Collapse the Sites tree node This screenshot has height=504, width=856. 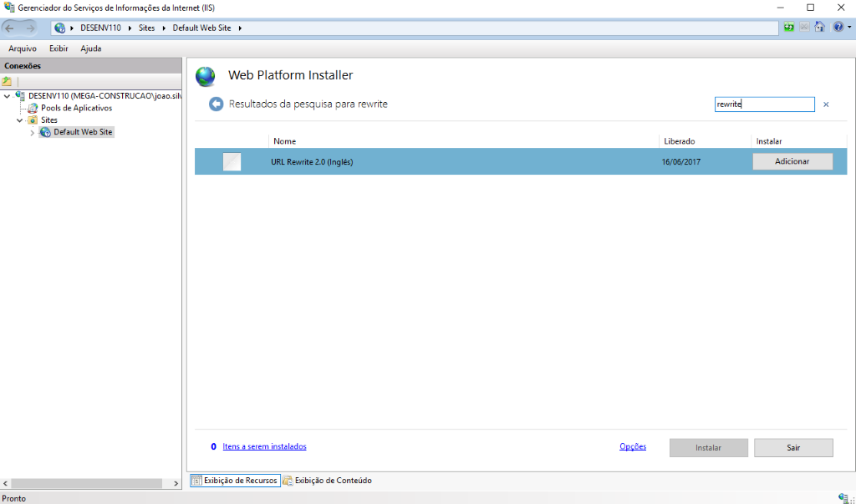pyautogui.click(x=19, y=120)
